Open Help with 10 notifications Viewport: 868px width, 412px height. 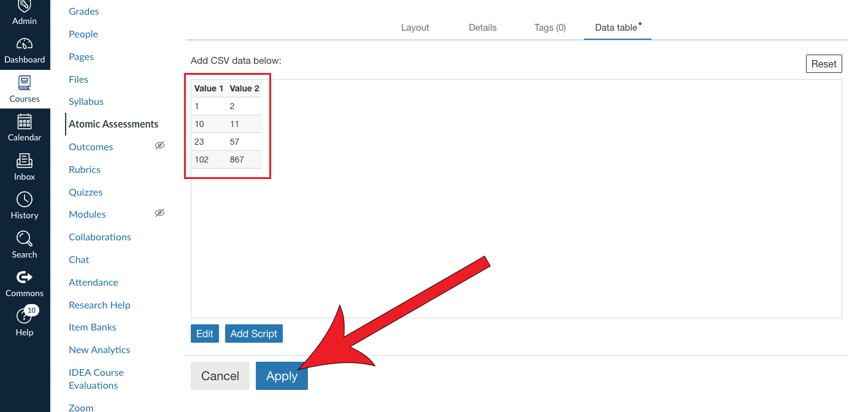[25, 321]
